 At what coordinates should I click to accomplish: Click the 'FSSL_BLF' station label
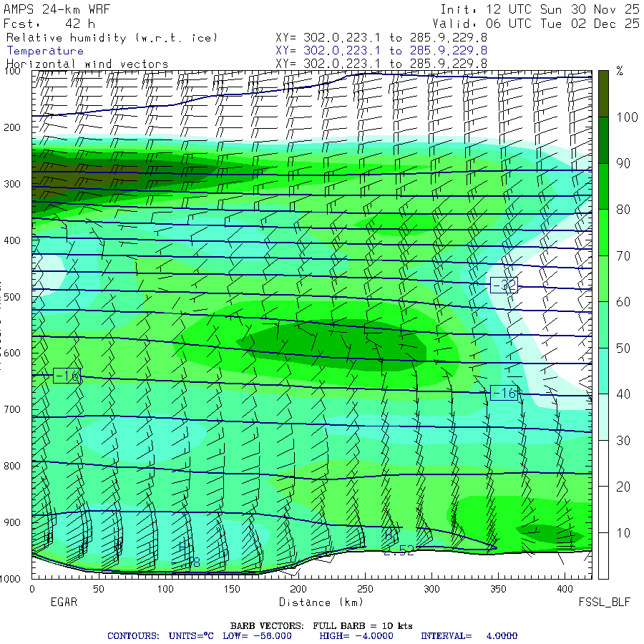(604, 602)
